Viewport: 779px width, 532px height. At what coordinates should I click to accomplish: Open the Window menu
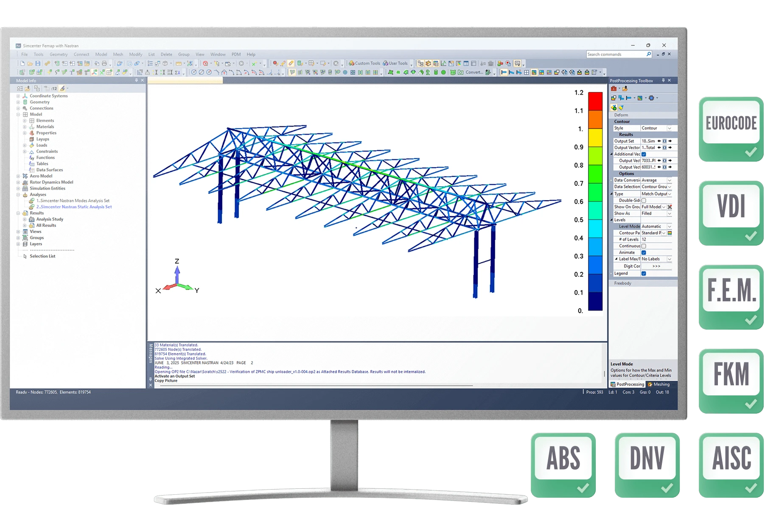[x=218, y=54]
